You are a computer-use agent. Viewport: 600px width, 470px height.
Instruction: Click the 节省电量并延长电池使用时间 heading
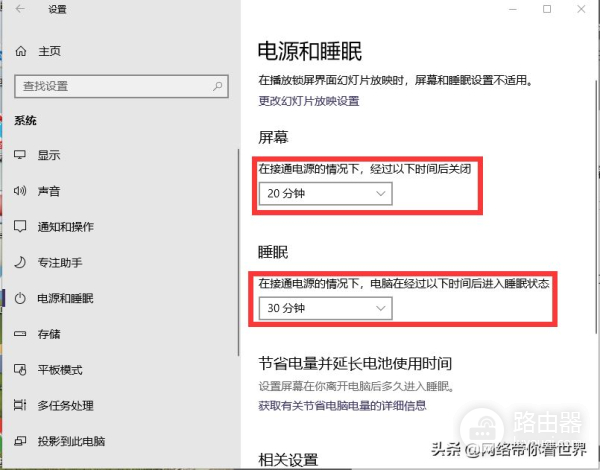pos(355,363)
